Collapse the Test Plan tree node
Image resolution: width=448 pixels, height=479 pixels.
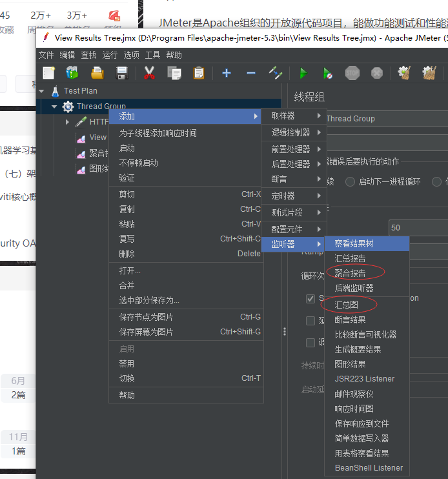(41, 91)
